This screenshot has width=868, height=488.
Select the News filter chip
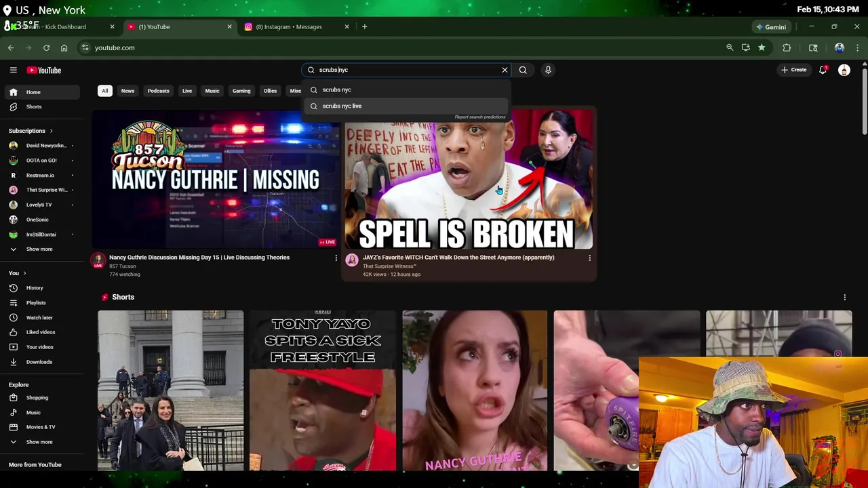[x=127, y=91]
